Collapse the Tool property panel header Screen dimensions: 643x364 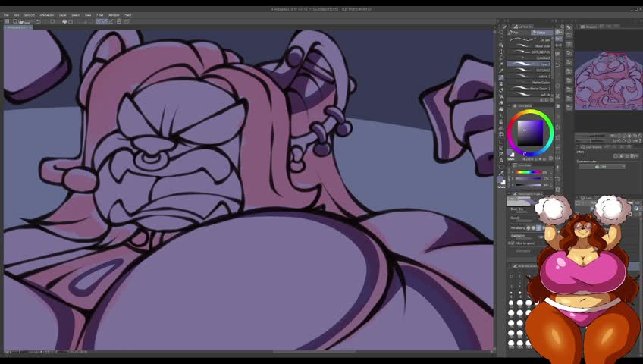529,193
